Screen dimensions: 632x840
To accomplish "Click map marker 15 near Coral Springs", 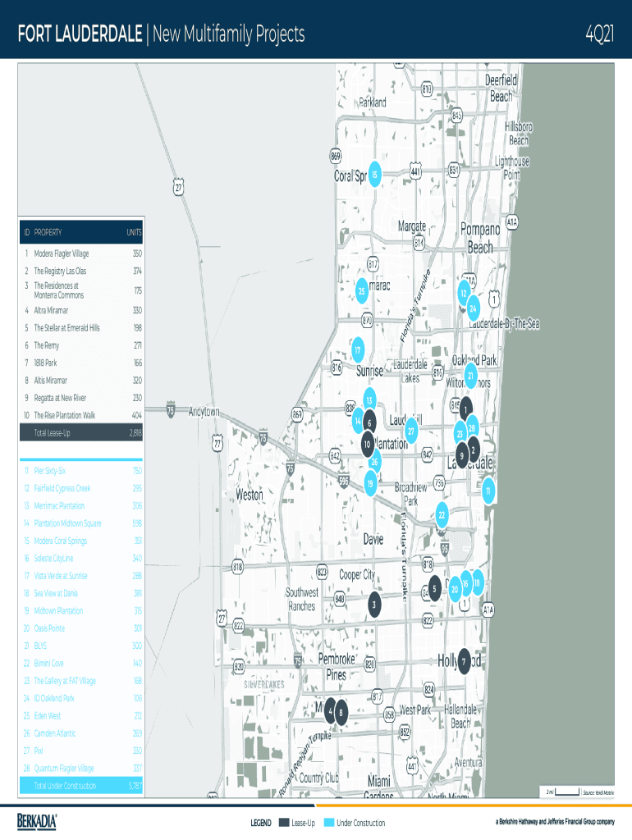I will point(373,175).
